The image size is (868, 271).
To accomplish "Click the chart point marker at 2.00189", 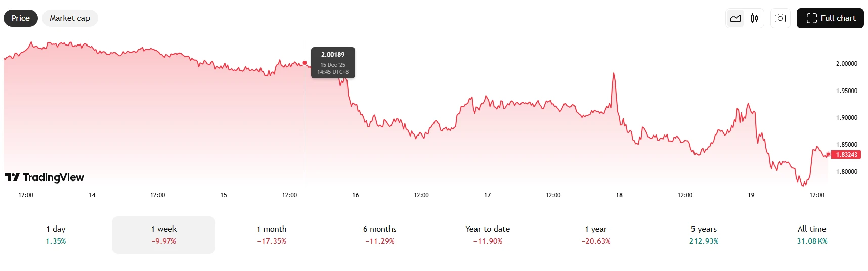I will pyautogui.click(x=305, y=63).
